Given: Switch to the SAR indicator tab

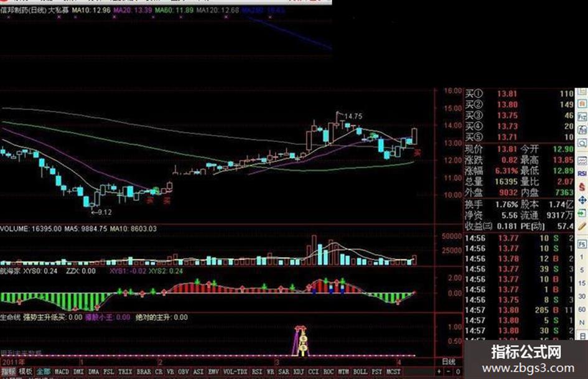Looking at the screenshot, I should coord(284,372).
